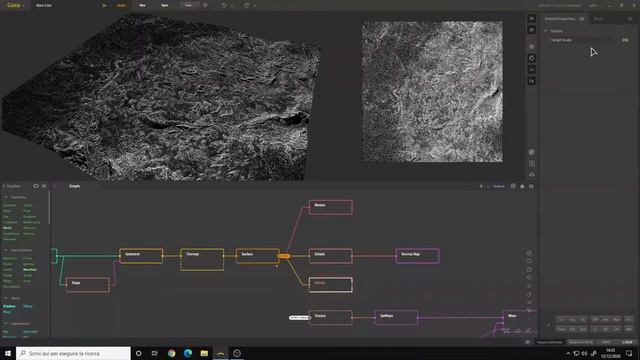The height and width of the screenshot is (360, 640).
Task: Collapse the Adjustments category in Toolbox
Action: 6,324
